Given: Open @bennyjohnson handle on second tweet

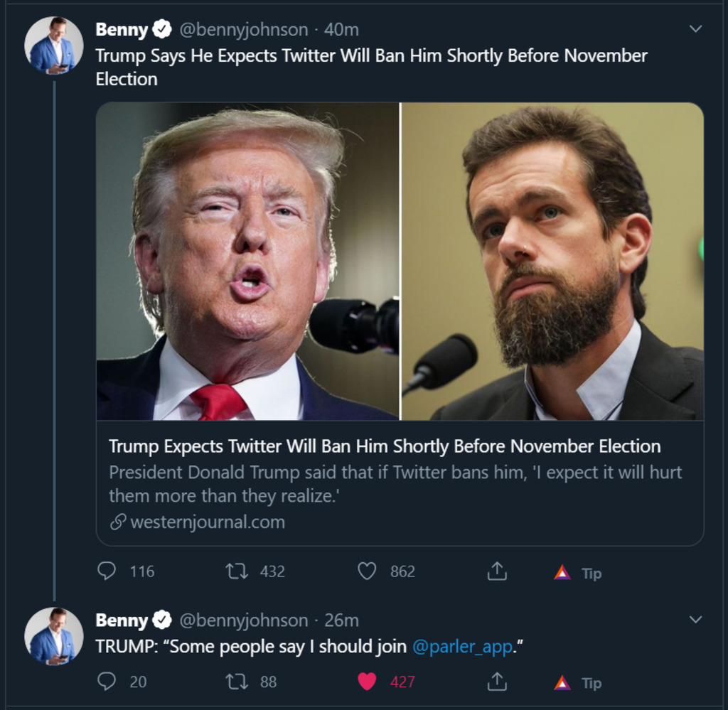Looking at the screenshot, I should [243, 620].
